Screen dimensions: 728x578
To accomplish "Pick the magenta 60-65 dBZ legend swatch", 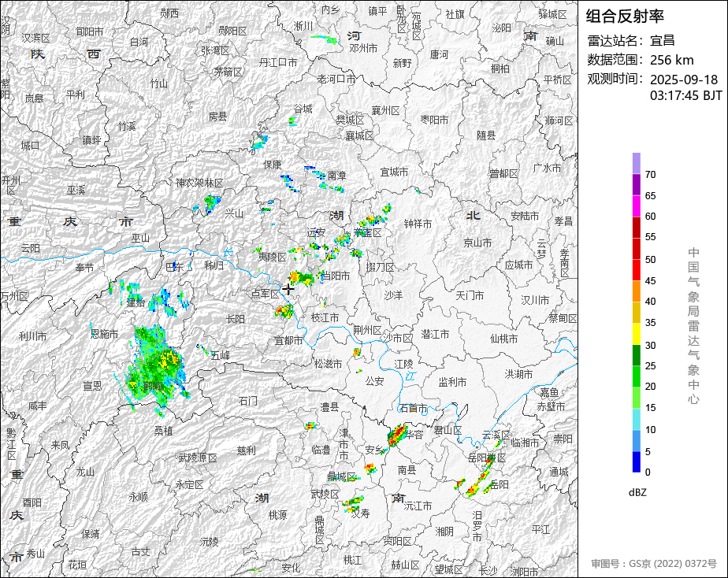I will [636, 206].
